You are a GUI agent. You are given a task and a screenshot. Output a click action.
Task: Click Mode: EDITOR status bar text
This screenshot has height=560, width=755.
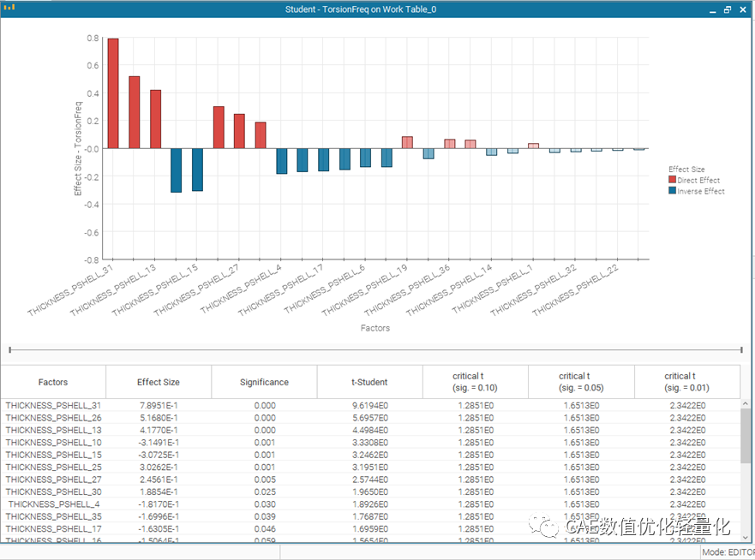coord(728,552)
